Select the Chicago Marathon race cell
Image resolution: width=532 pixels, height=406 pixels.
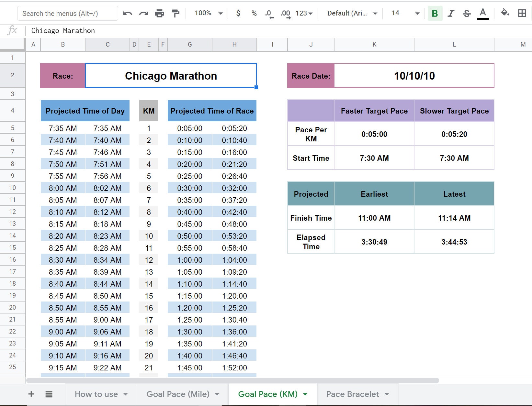171,76
